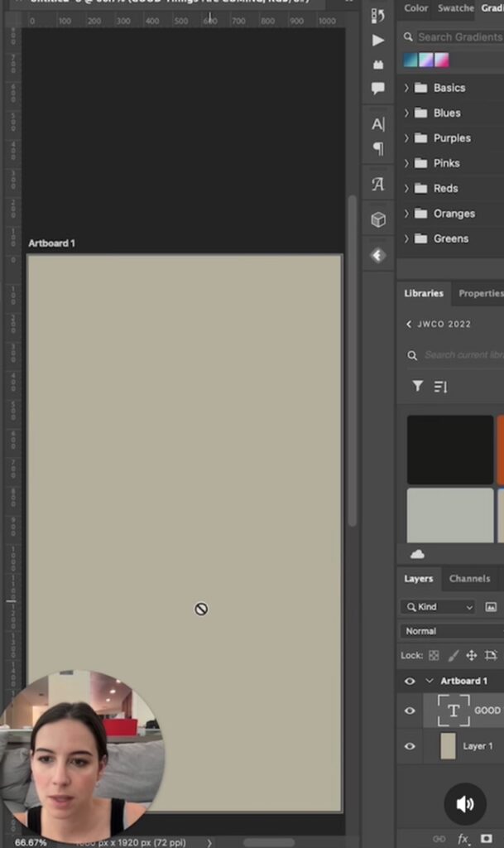The width and height of the screenshot is (504, 848).
Task: Open the Glyphs panel icon
Action: (x=378, y=185)
